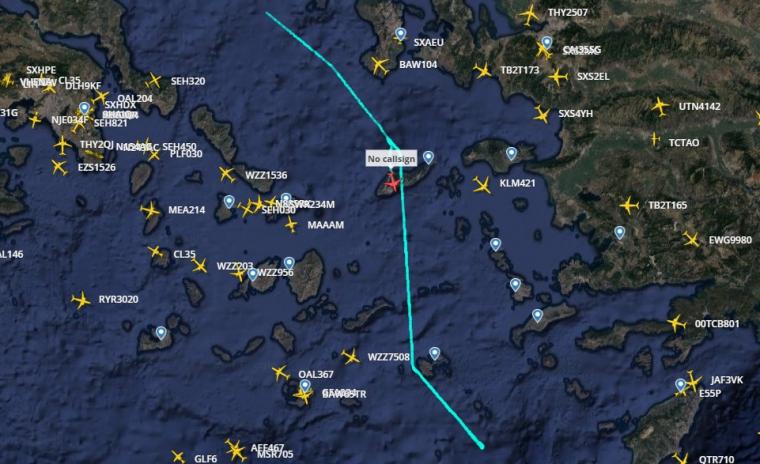
Task: Select the red No callsign aircraft
Action: coord(392,183)
